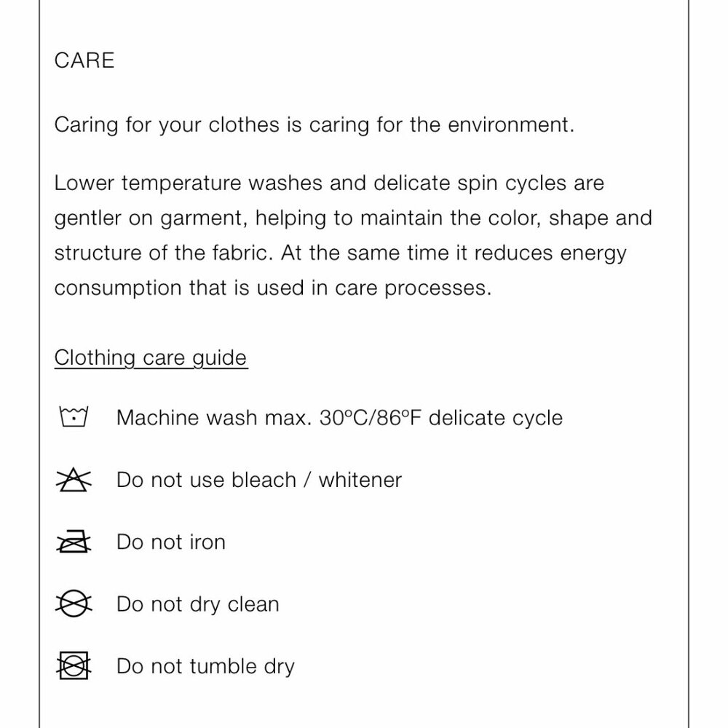Click the Do not dry clean label
Viewport: 728px width, 728px height.
point(198,604)
